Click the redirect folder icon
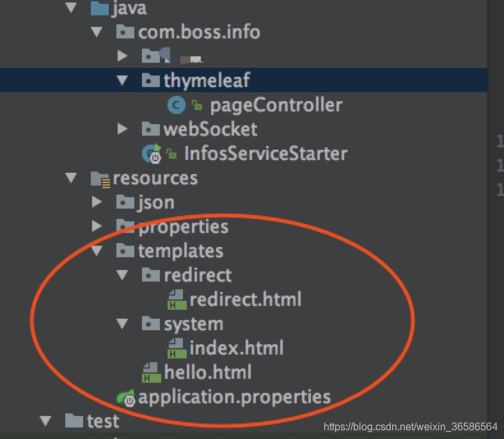Screen dimensions: 504x439 point(151,275)
